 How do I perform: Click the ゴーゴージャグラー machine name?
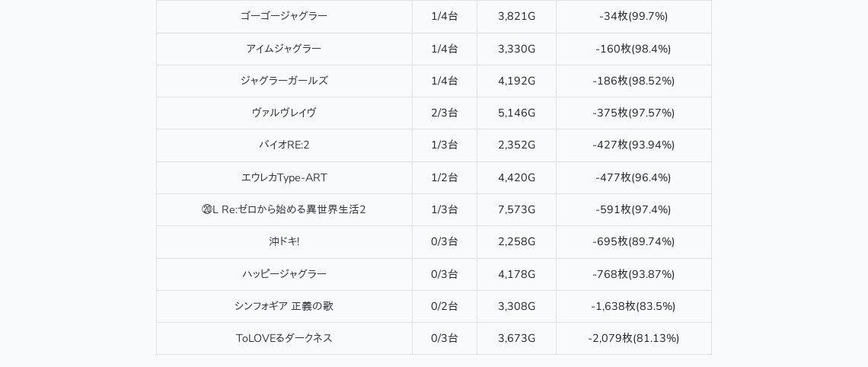(284, 16)
